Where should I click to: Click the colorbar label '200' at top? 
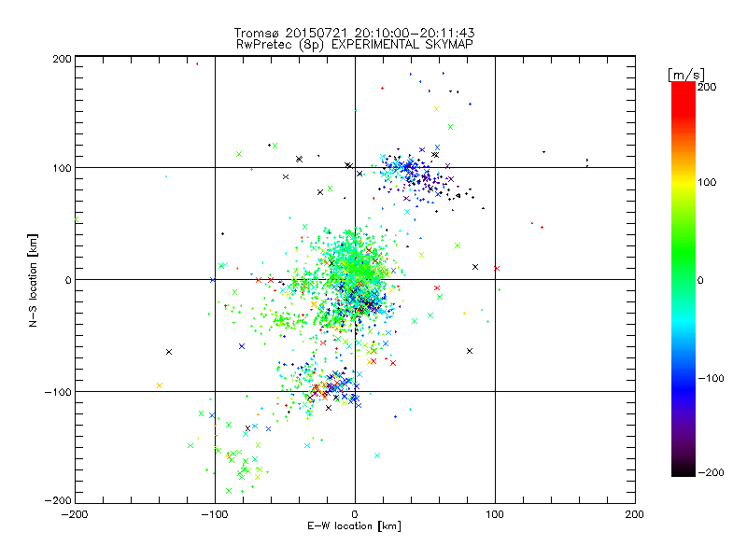pos(707,87)
